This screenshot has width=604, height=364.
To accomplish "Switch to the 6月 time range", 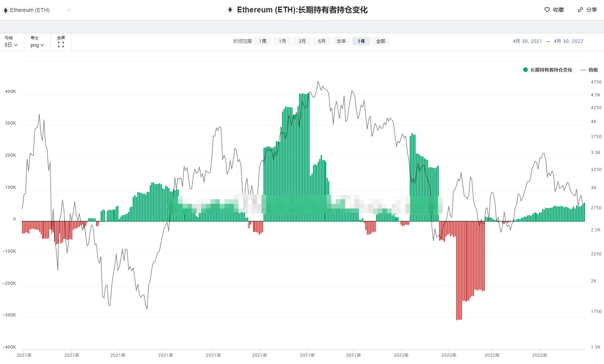I will tap(322, 41).
